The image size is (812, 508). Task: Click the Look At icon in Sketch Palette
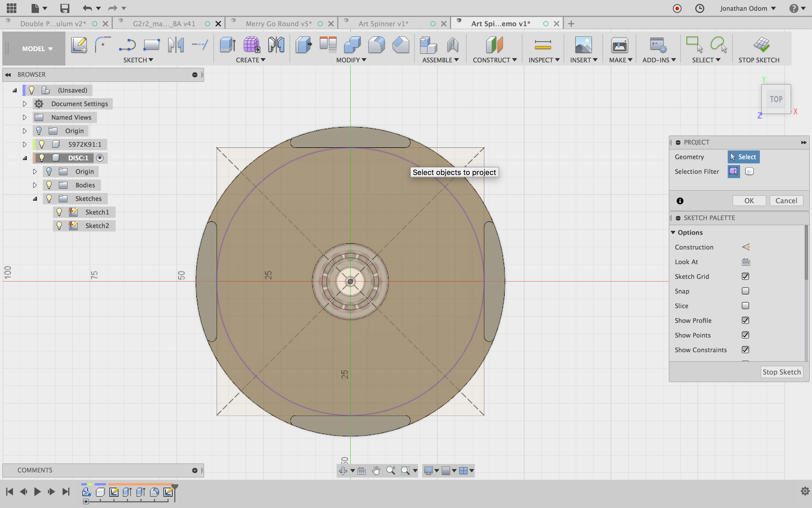[746, 262]
